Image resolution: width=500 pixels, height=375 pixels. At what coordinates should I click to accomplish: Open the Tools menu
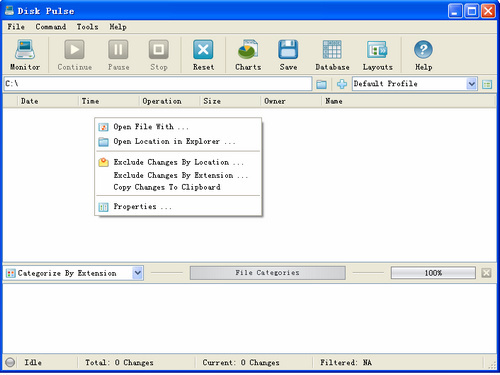click(x=87, y=27)
